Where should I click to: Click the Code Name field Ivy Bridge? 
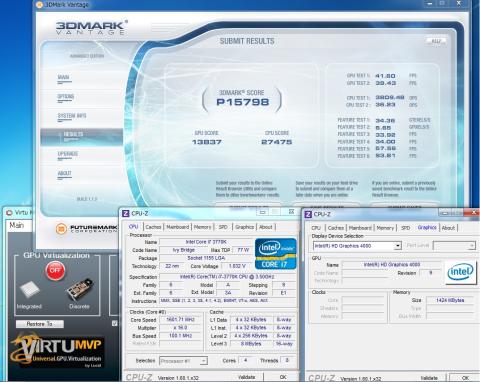[183, 250]
